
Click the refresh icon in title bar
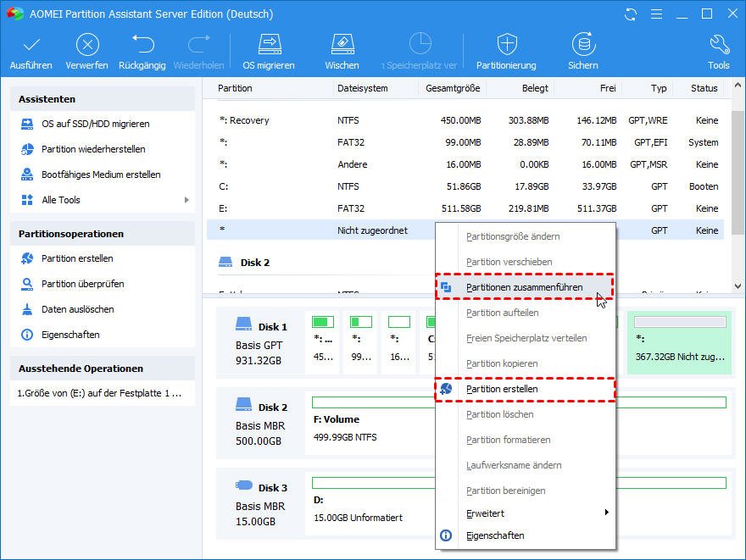pos(631,14)
